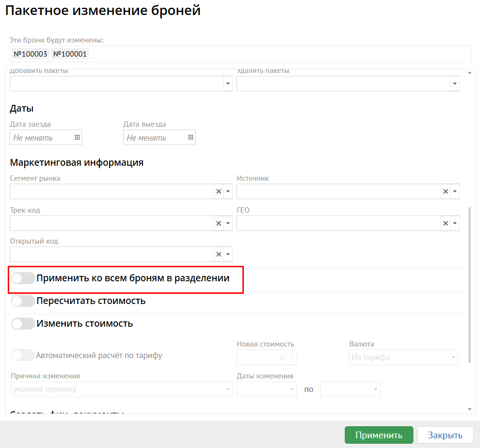Expand the Удалить пакеты dropdown
The height and width of the screenshot is (448, 480).
tap(454, 84)
